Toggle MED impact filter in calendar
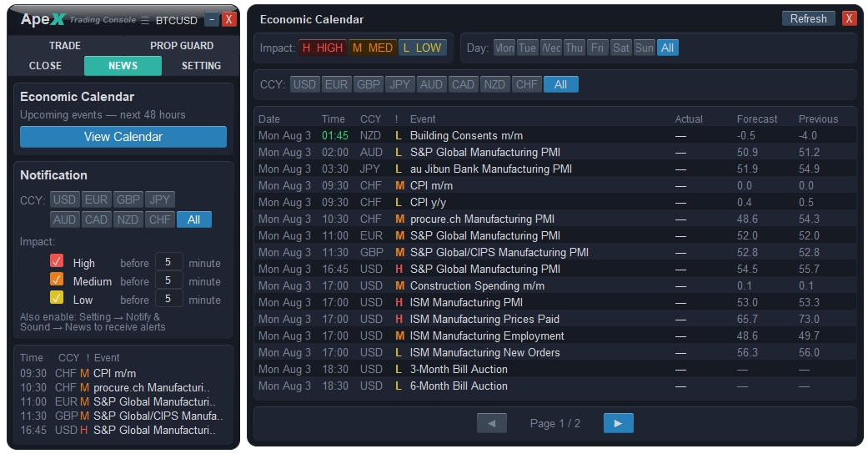The height and width of the screenshot is (454, 868). click(x=373, y=48)
